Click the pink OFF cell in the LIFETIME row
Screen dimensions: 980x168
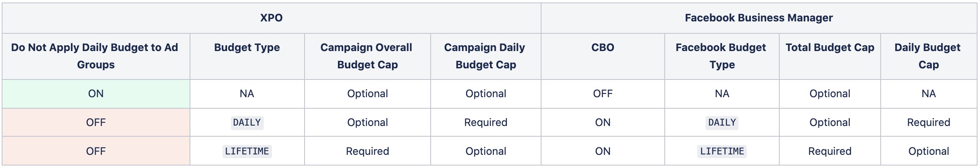click(x=96, y=152)
